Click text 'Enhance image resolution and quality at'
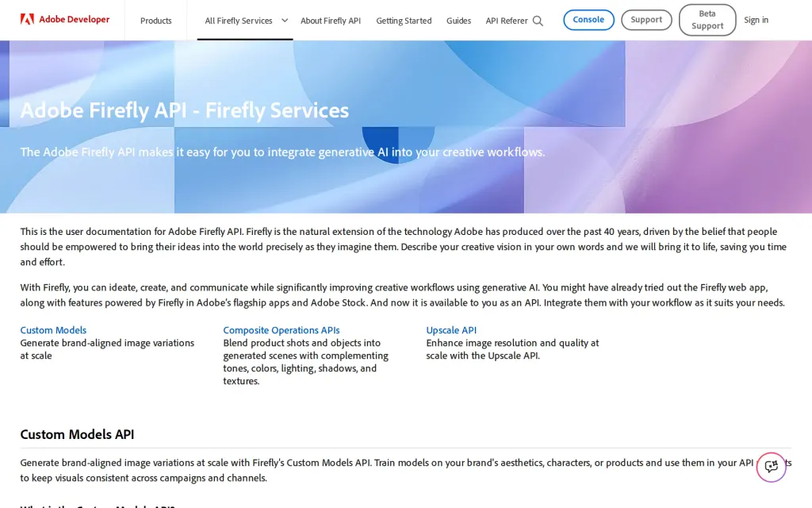This screenshot has width=812, height=508. [512, 343]
